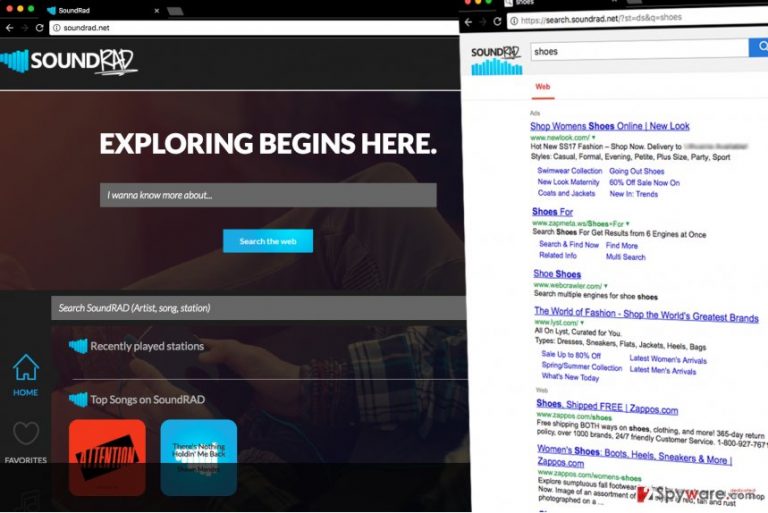Click Latest Men's Arrivals sublink
Image resolution: width=768 pixels, height=513 pixels.
click(663, 370)
